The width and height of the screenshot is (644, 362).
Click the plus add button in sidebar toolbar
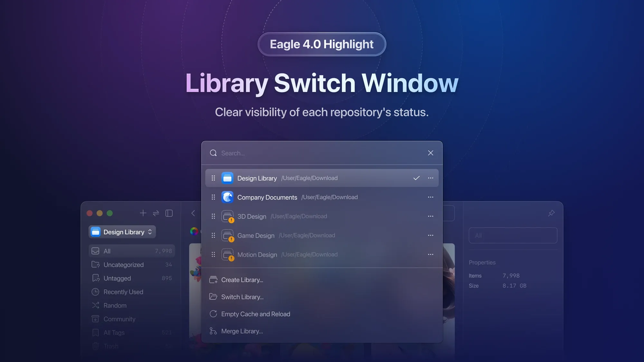pyautogui.click(x=143, y=213)
